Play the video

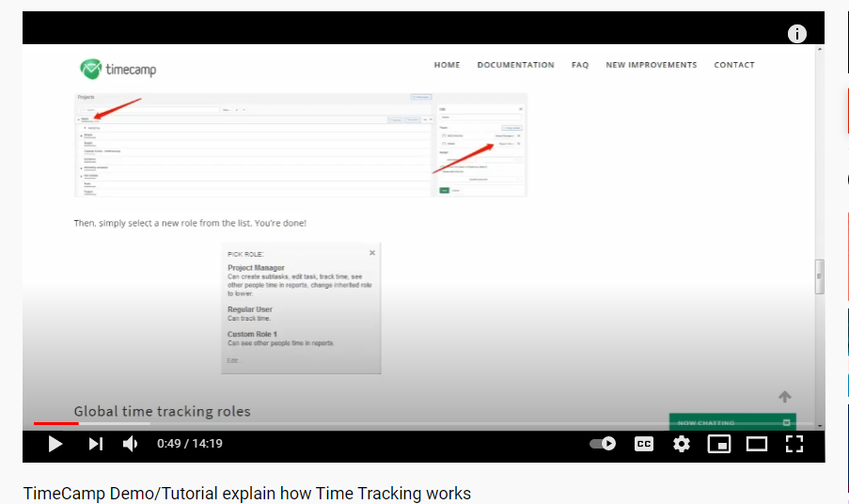55,444
